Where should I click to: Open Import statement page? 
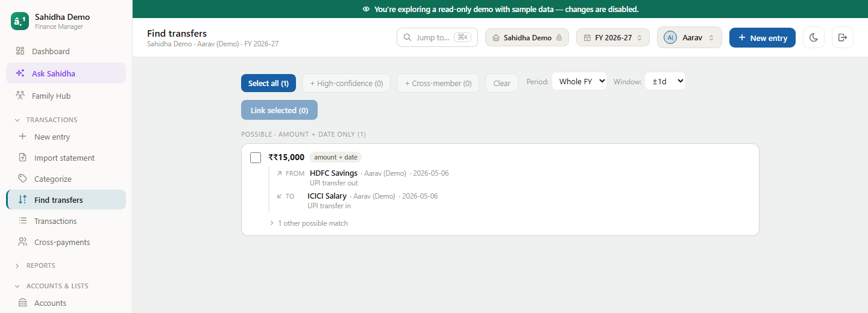(66, 158)
